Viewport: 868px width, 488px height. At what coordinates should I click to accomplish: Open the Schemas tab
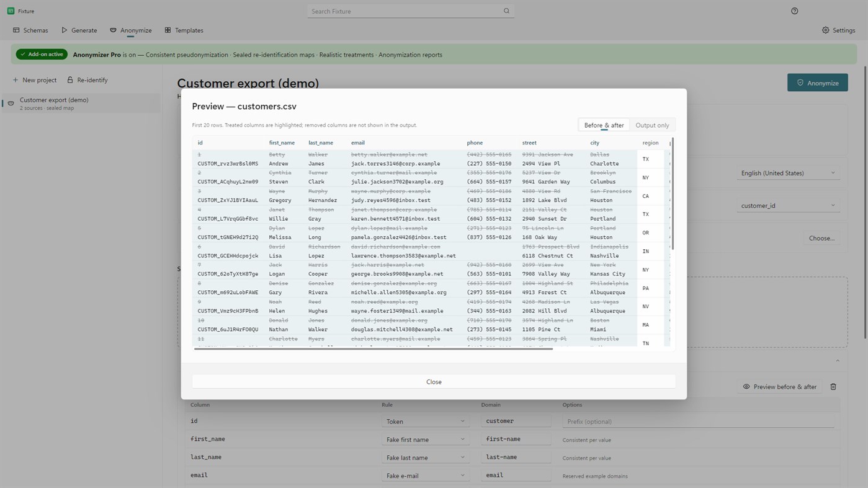point(30,30)
